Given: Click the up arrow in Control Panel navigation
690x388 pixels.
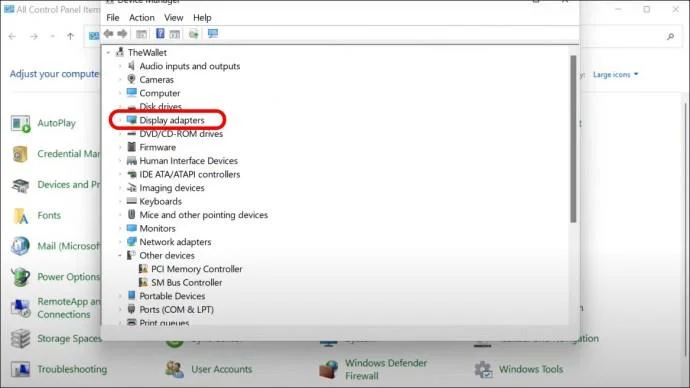Looking at the screenshot, I should coord(70,37).
